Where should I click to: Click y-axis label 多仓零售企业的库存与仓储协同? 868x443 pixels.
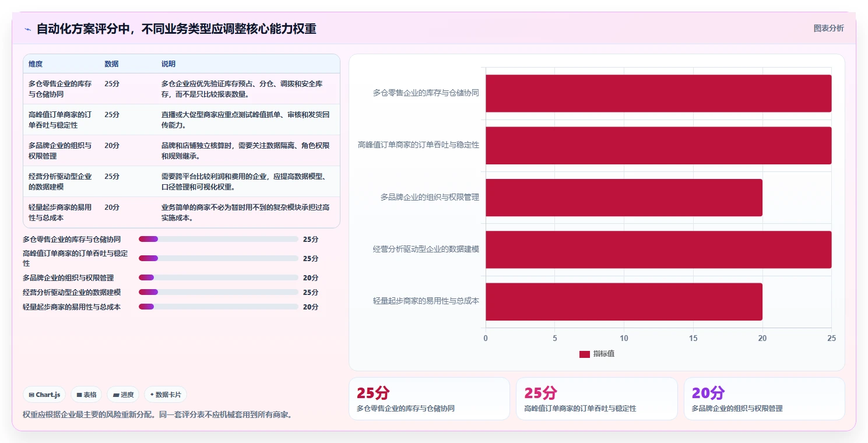coord(426,93)
